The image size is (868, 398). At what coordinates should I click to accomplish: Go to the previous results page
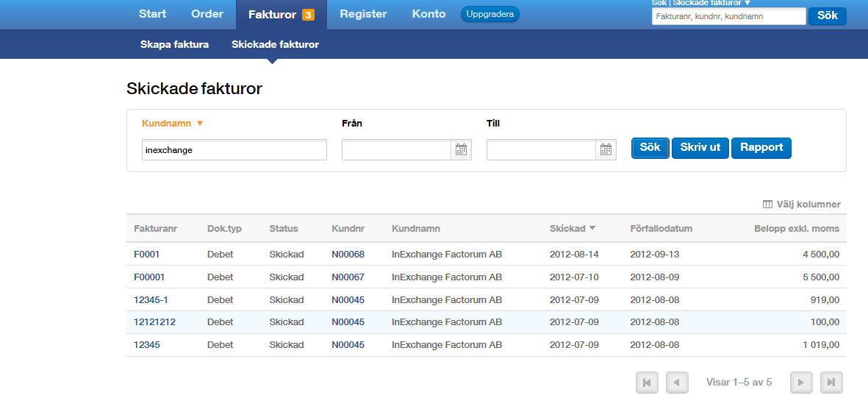click(676, 383)
